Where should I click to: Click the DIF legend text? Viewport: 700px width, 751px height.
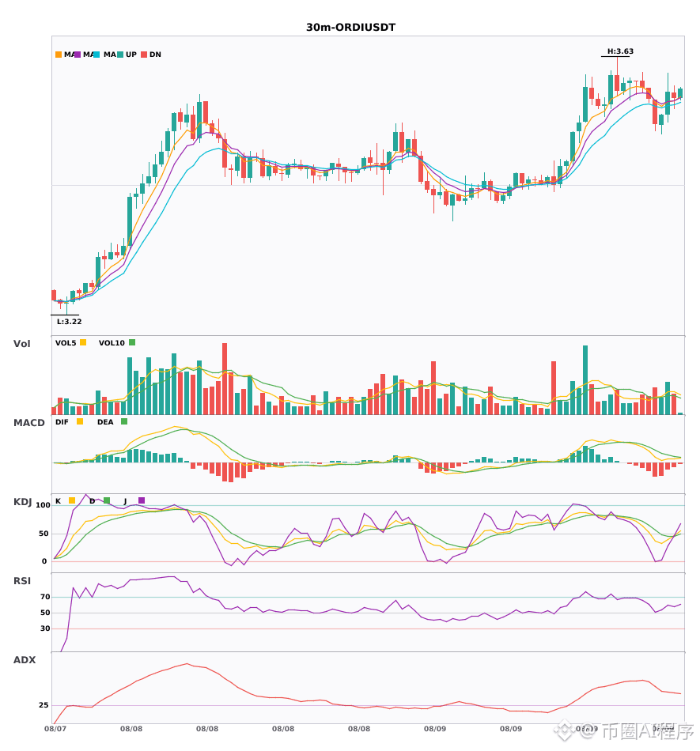point(62,422)
